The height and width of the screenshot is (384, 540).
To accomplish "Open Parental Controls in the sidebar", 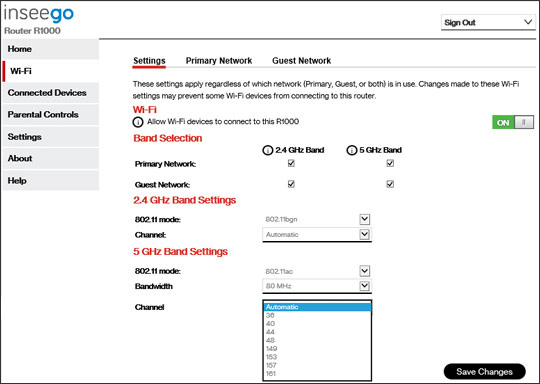I will tap(51, 115).
